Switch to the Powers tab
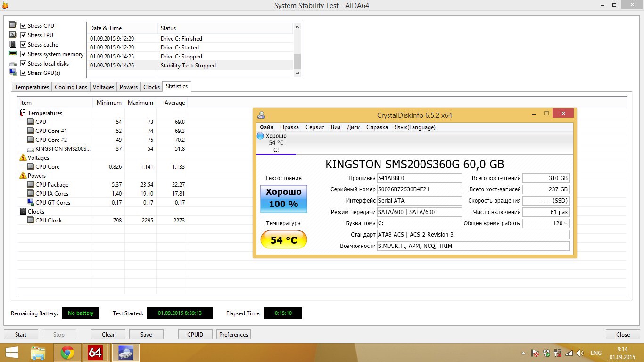Viewport: 644px width, 362px height. click(129, 87)
